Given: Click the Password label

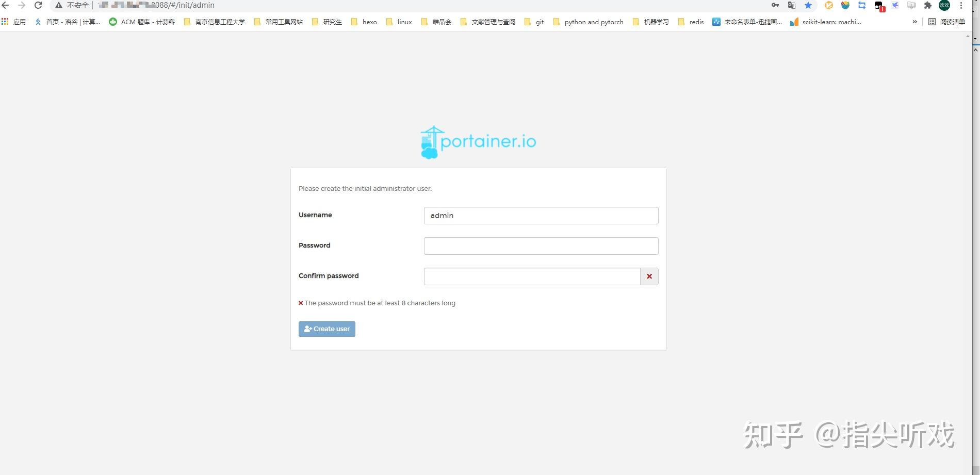Looking at the screenshot, I should [x=314, y=245].
